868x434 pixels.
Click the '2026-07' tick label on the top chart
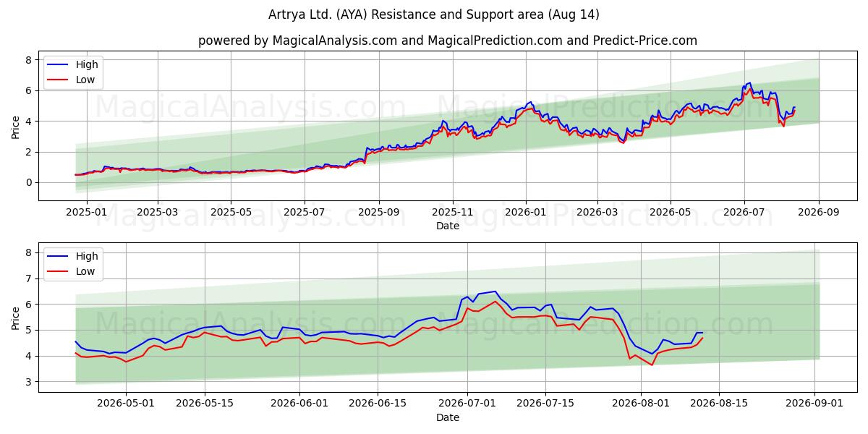(x=744, y=213)
